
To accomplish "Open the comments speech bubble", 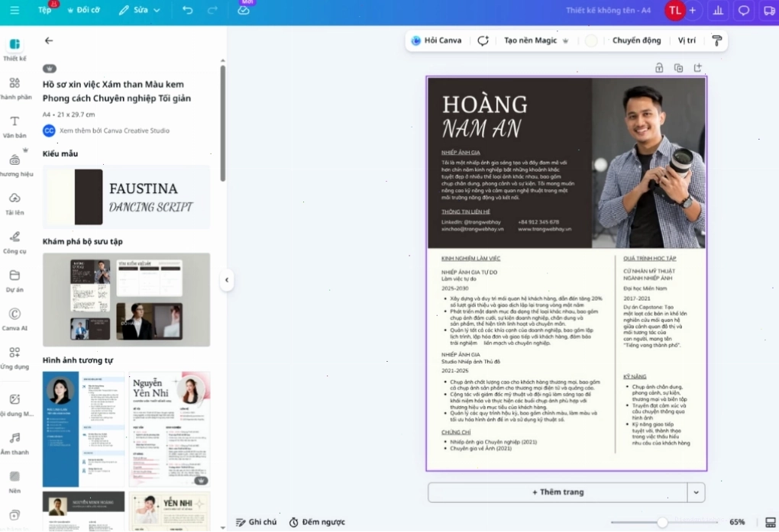I will pyautogui.click(x=743, y=11).
